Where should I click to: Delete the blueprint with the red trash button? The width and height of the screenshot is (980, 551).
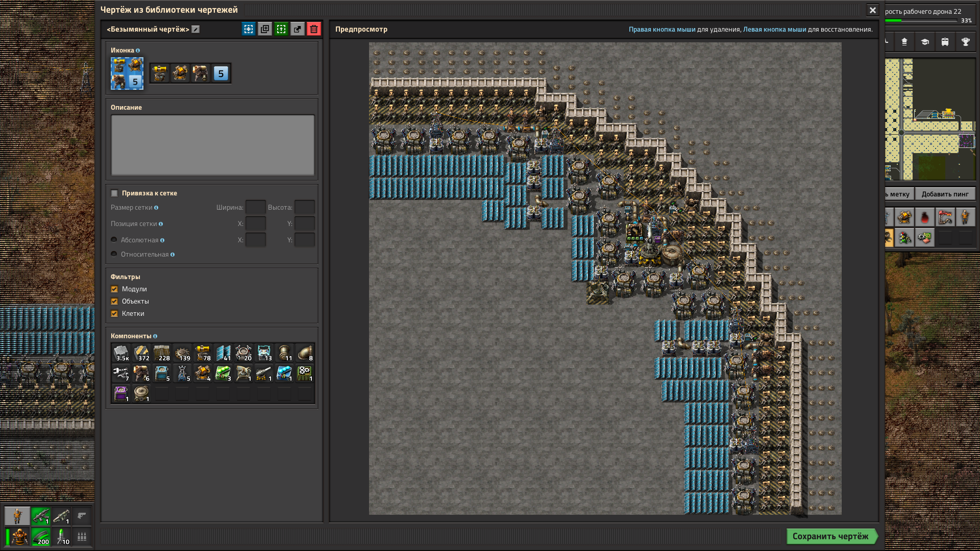[314, 29]
